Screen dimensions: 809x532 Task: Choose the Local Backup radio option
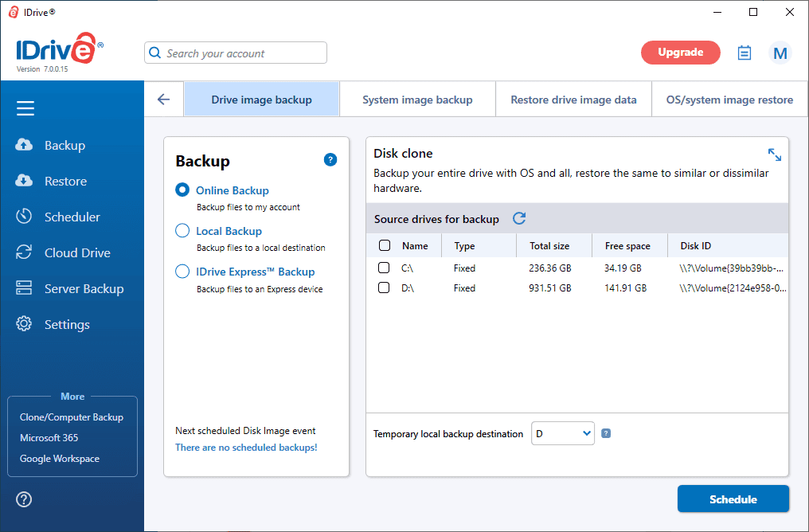click(x=182, y=231)
